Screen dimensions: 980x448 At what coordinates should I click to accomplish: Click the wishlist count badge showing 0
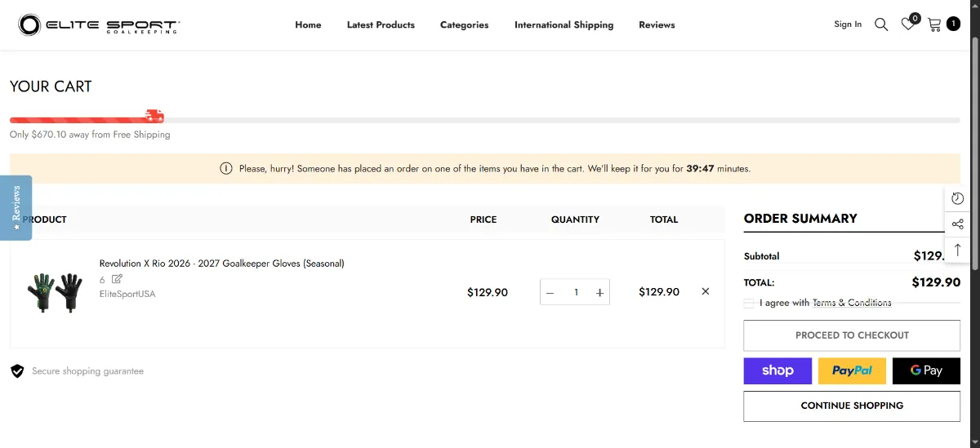[915, 18]
